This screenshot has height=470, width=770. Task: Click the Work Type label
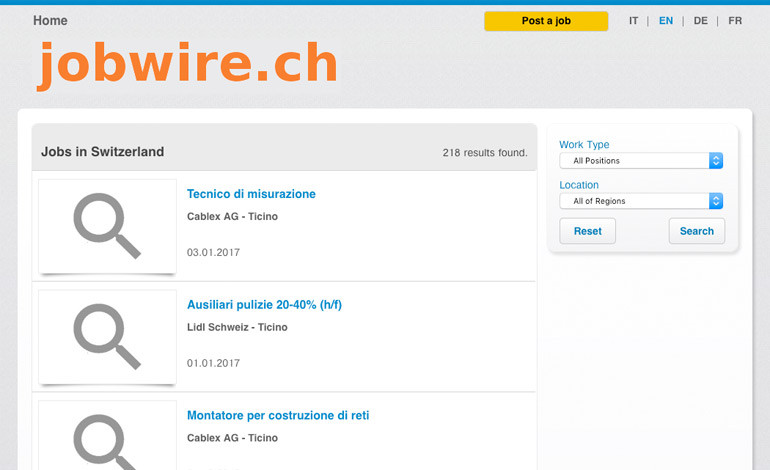tap(584, 144)
